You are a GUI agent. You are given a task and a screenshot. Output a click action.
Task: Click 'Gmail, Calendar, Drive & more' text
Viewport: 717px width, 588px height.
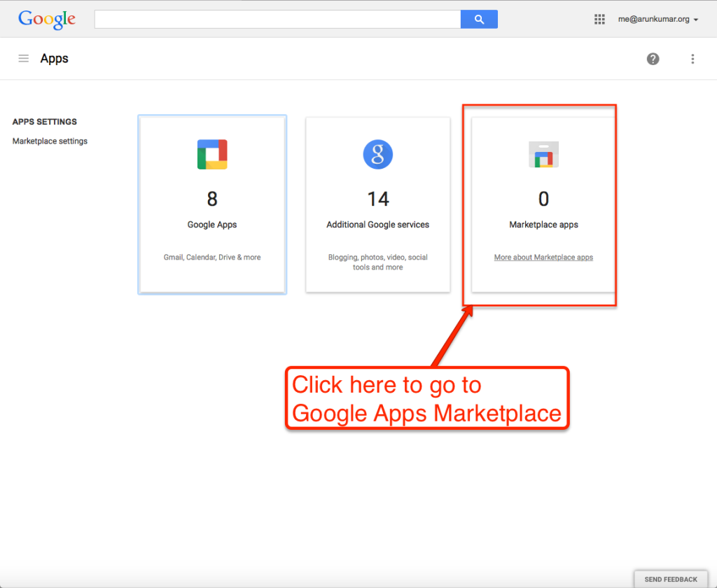[212, 258]
